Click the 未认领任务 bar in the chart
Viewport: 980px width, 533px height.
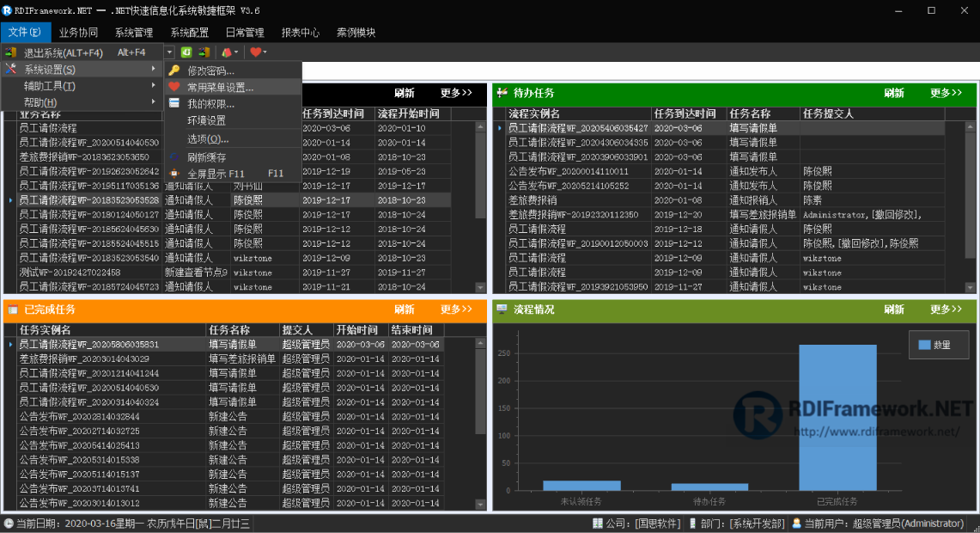click(x=581, y=486)
